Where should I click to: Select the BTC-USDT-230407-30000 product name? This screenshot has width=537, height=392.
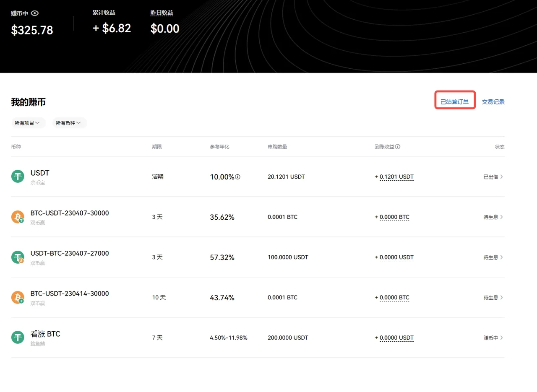[70, 213]
